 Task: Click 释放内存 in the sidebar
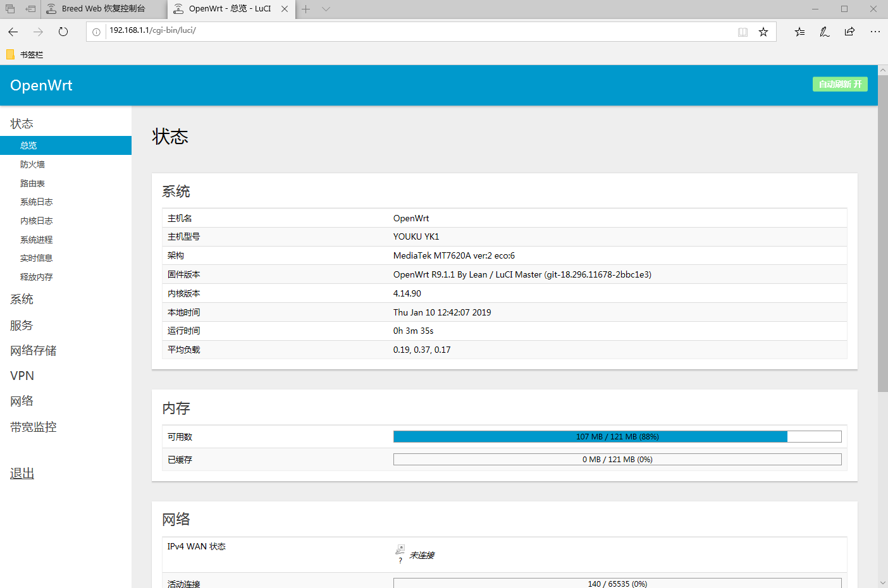[36, 277]
